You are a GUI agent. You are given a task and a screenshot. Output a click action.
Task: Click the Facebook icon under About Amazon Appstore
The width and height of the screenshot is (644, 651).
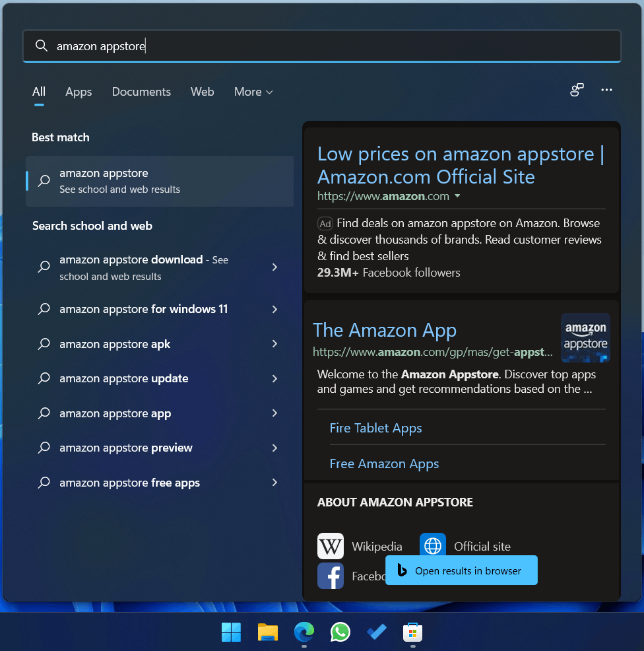(x=331, y=576)
